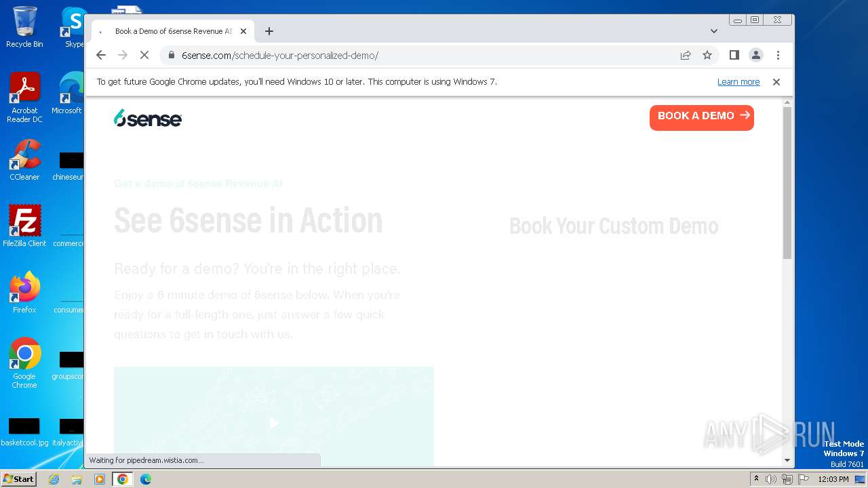Click the See 6sense in Action heading
868x488 pixels.
[248, 220]
